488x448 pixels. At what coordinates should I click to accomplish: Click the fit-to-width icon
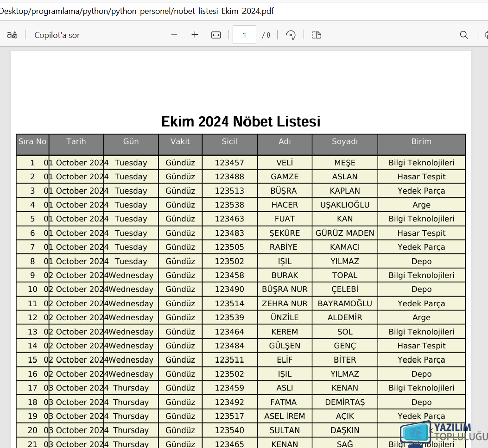[x=216, y=35]
